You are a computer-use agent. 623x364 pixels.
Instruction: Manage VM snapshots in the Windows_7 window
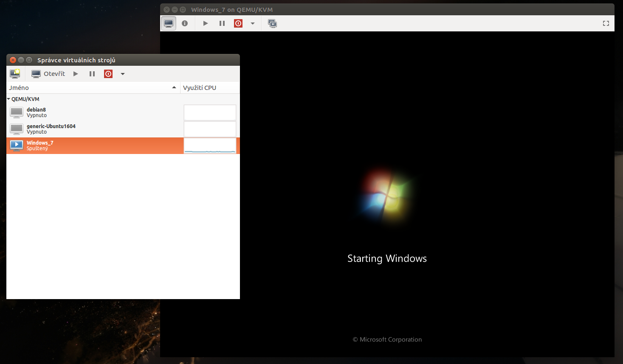pyautogui.click(x=273, y=23)
